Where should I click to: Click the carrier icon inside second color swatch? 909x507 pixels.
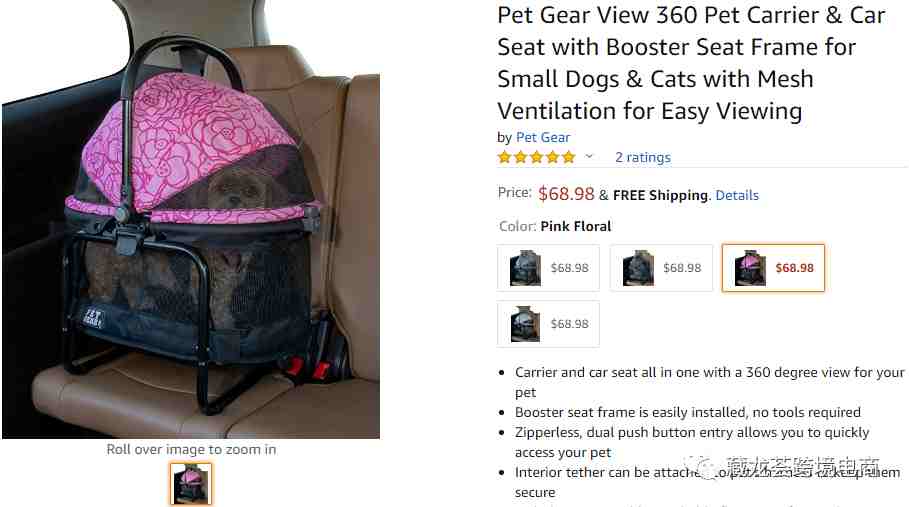(638, 268)
